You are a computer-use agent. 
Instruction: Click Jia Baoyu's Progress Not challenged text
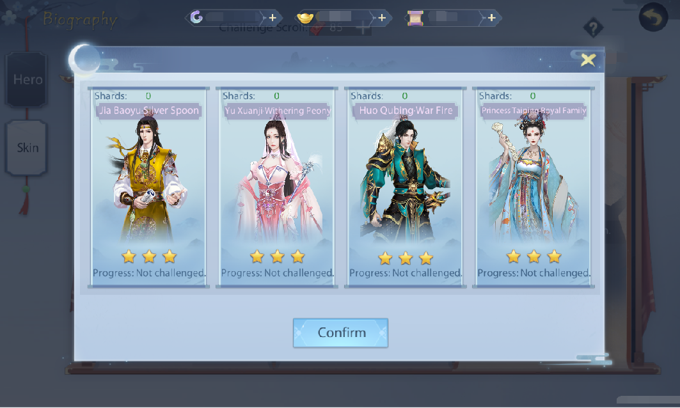tap(149, 273)
